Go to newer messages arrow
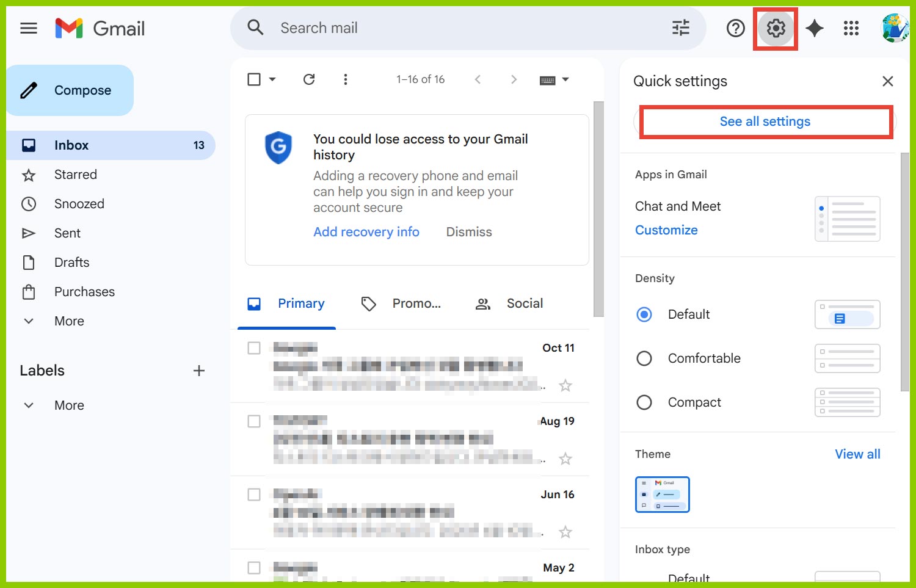Viewport: 916px width, 588px height. pyautogui.click(x=478, y=79)
